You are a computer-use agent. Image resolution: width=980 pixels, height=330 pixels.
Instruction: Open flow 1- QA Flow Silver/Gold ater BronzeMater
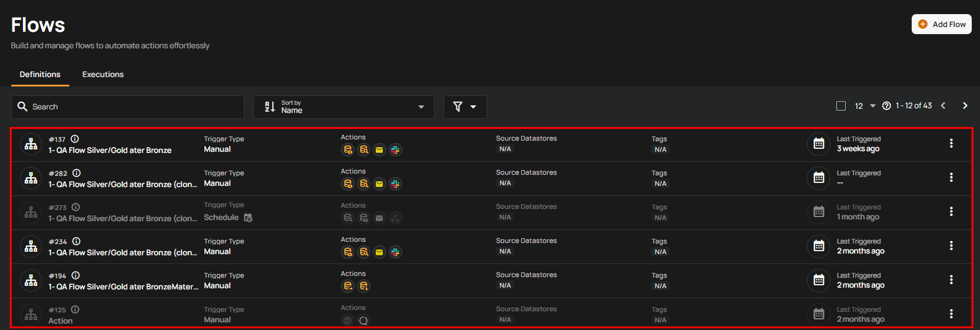pyautogui.click(x=123, y=286)
